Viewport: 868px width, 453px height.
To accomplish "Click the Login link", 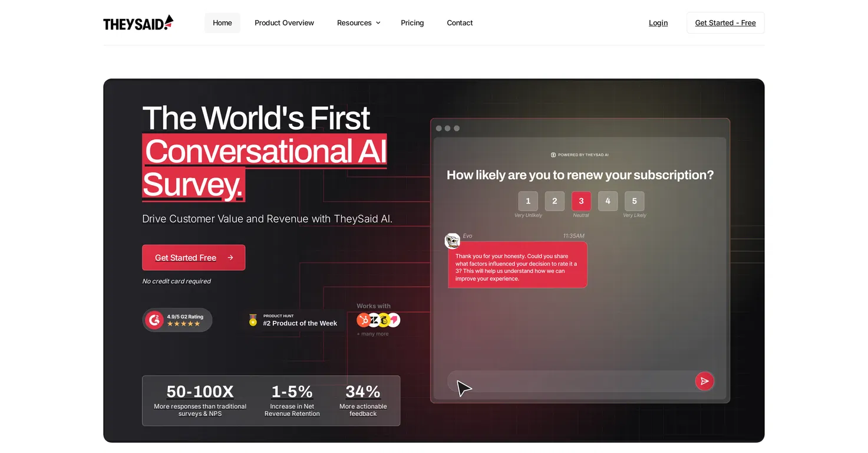I will [x=658, y=23].
